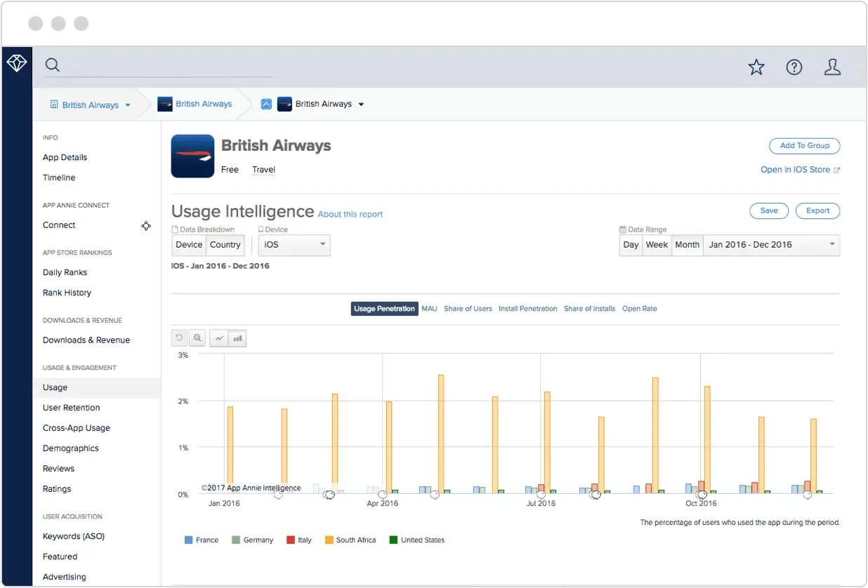Open Advertising in sidebar

point(65,577)
